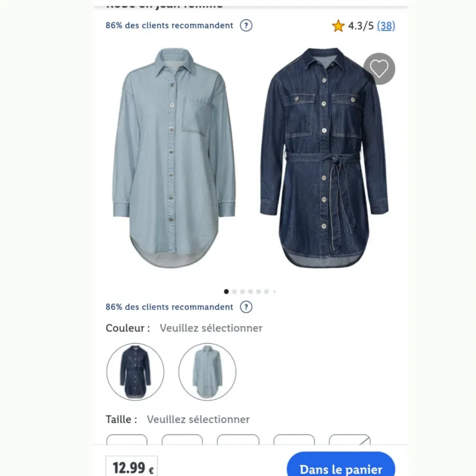Add the dress to wishlist with the heart icon
476x476 pixels.
point(379,69)
